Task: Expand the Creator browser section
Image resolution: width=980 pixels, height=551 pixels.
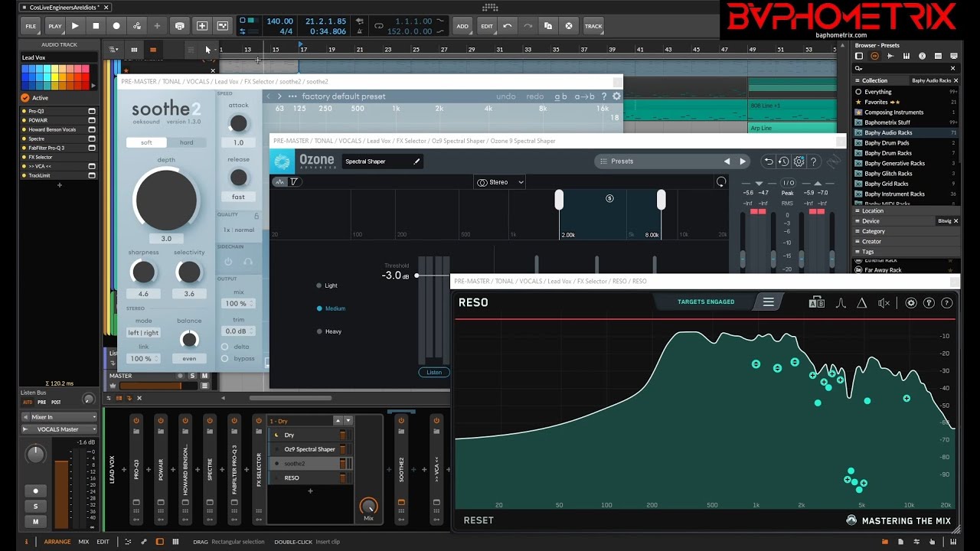Action: coord(907,241)
